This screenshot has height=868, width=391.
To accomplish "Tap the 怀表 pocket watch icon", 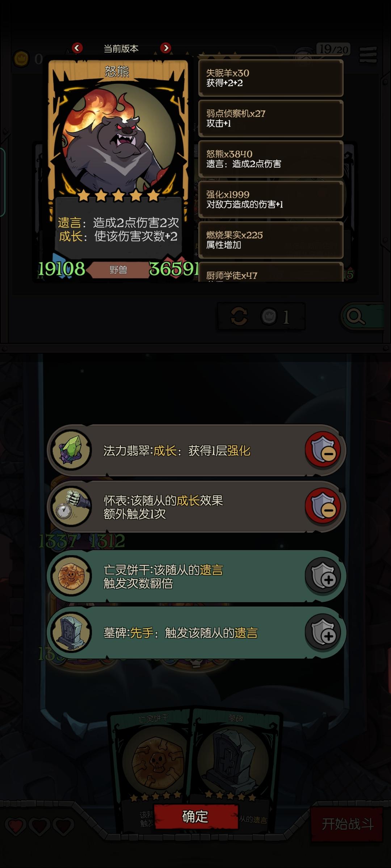I will 71,506.
